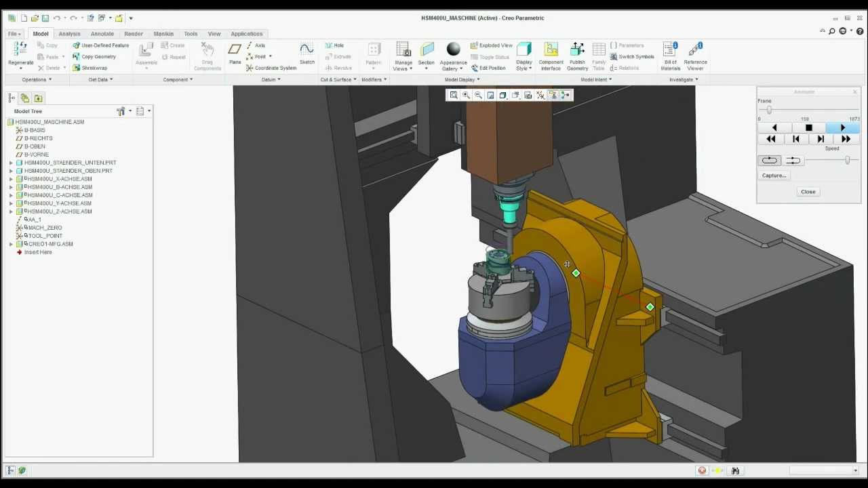Select TOOL_POINT in model tree
Image resolution: width=868 pixels, height=488 pixels.
[45, 236]
